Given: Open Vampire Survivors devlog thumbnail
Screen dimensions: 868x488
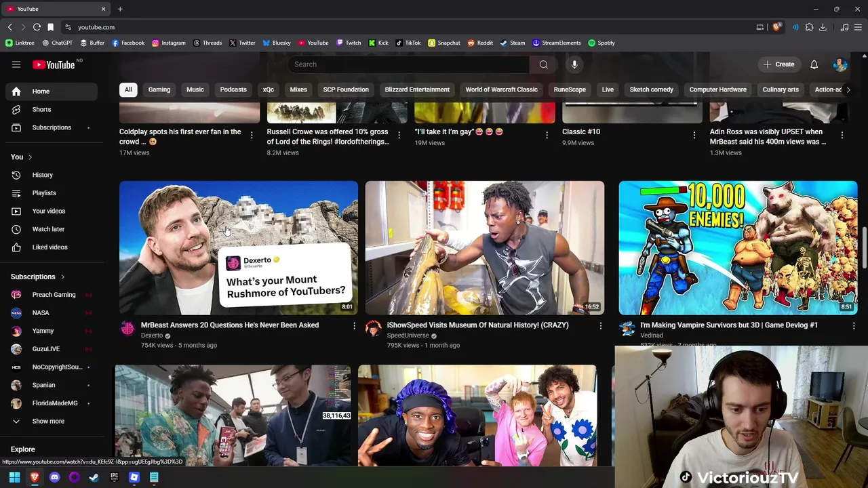Looking at the screenshot, I should (x=738, y=247).
